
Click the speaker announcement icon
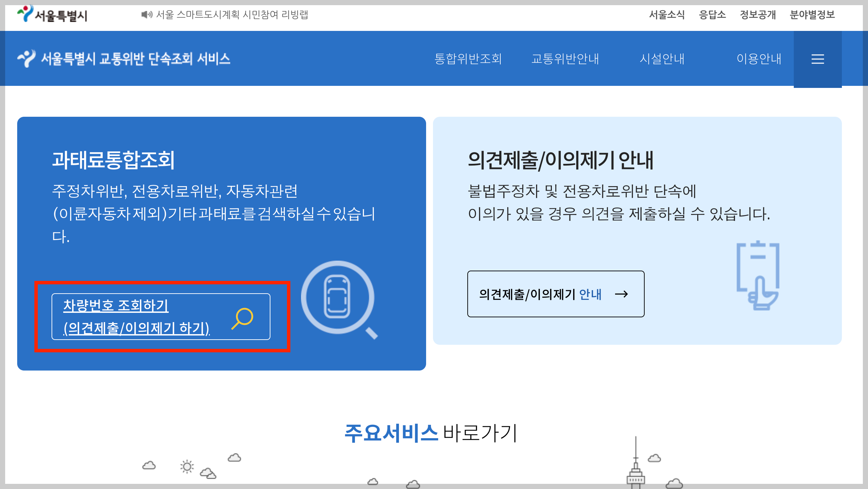pyautogui.click(x=147, y=15)
